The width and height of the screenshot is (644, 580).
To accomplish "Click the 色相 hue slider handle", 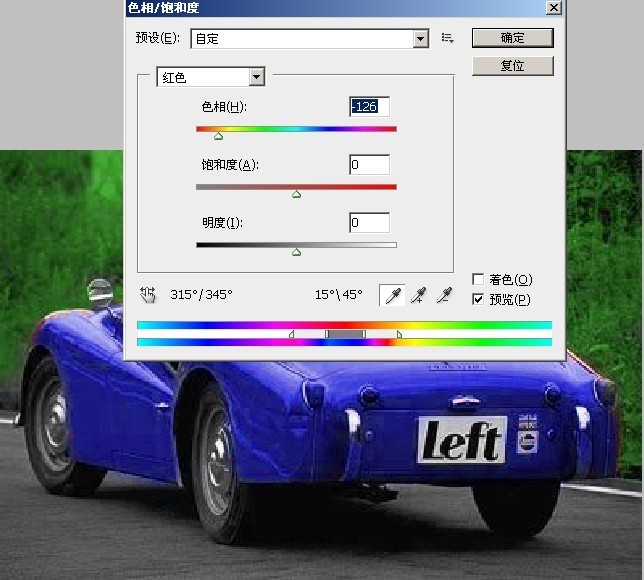I will pyautogui.click(x=218, y=136).
